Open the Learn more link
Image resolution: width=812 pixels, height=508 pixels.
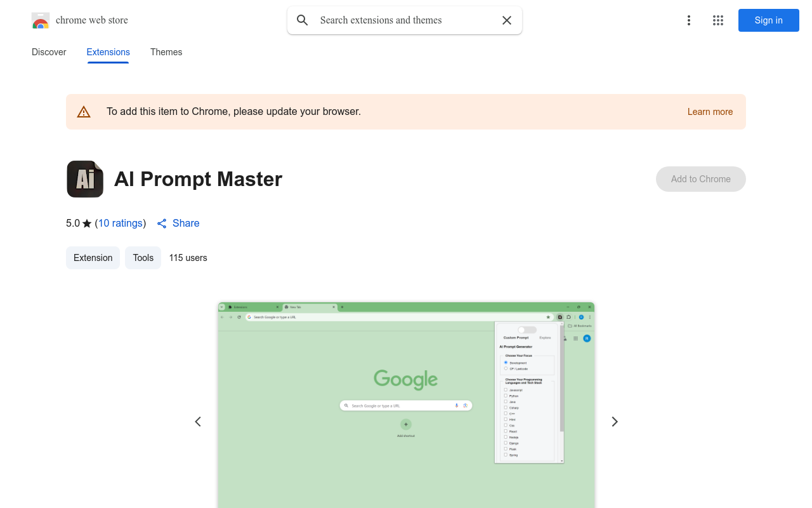pyautogui.click(x=710, y=112)
